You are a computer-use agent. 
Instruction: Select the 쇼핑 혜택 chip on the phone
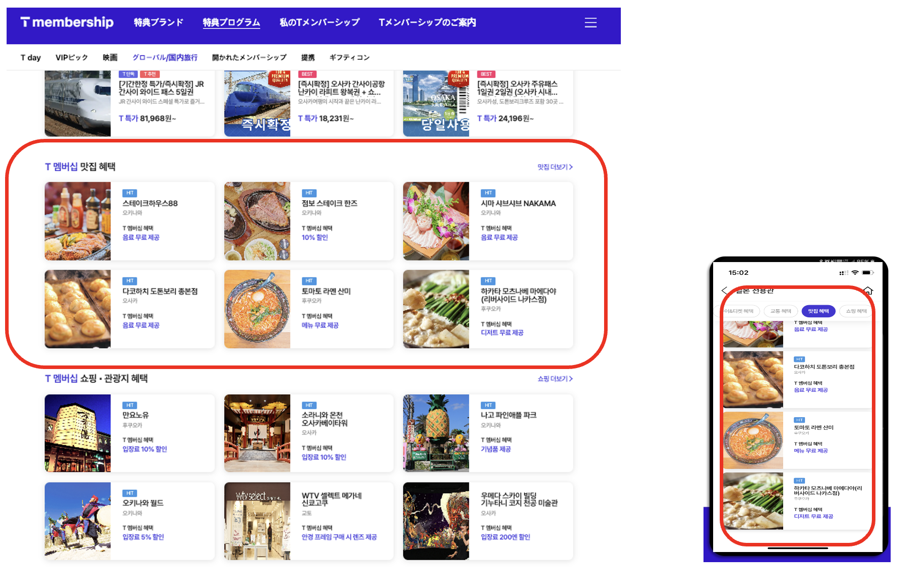pos(856,311)
